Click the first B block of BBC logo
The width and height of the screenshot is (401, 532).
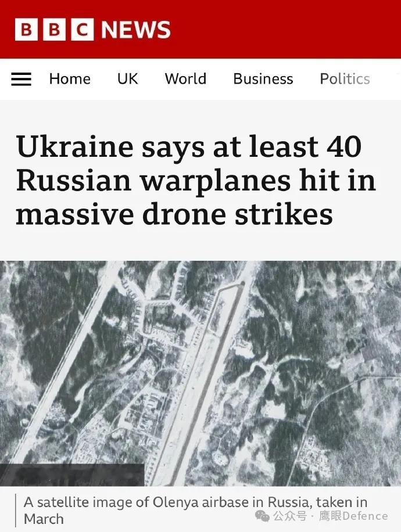tap(26, 30)
